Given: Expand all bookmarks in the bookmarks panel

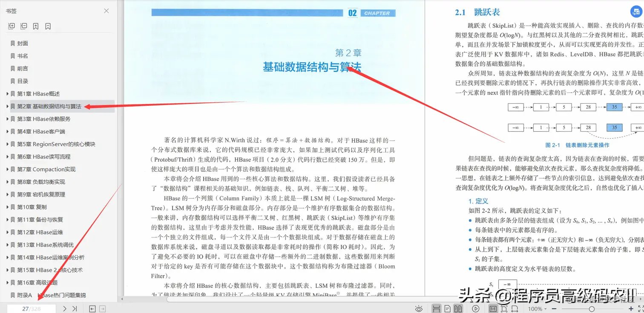Looking at the screenshot, I should click(x=11, y=26).
